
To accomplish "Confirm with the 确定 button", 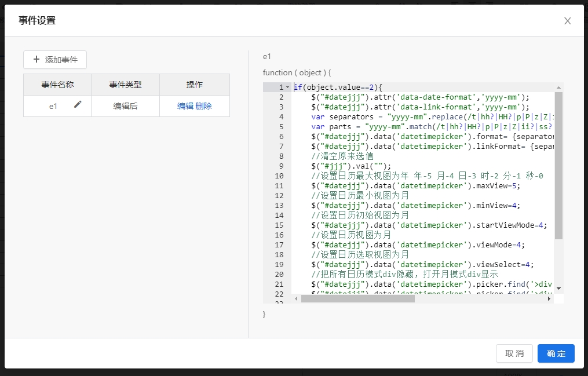I will coord(556,353).
